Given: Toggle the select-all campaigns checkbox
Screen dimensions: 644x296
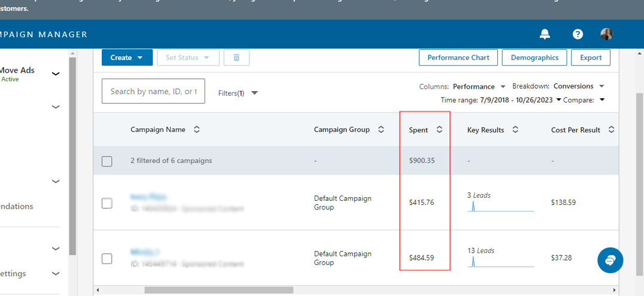Looking at the screenshot, I should (x=107, y=161).
